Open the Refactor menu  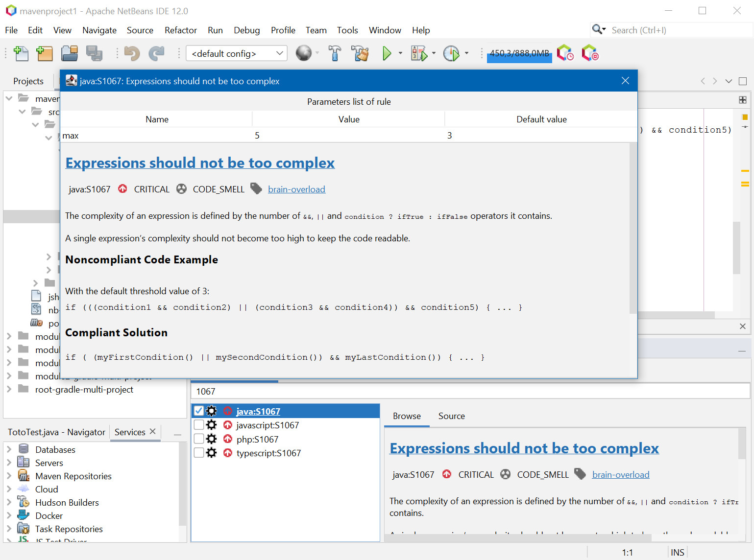click(x=180, y=30)
